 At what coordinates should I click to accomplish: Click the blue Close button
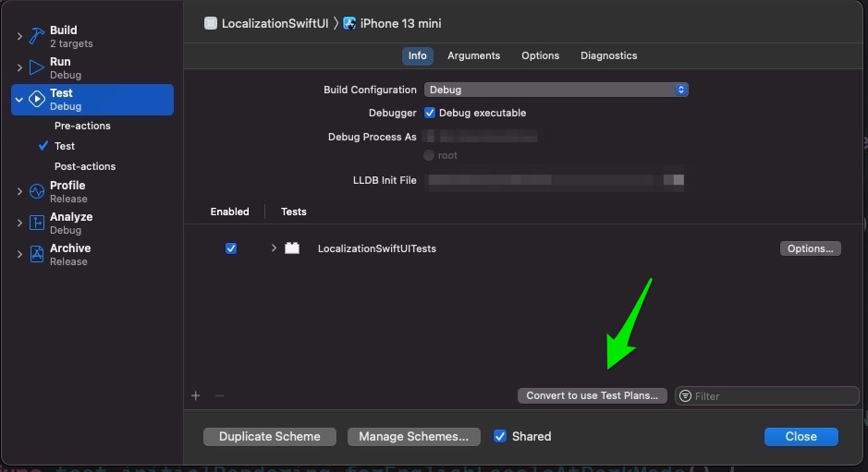pyautogui.click(x=801, y=437)
